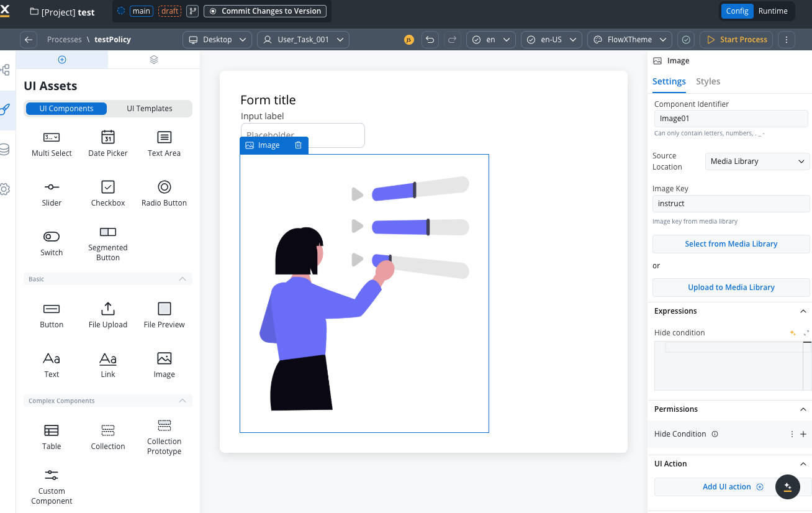The width and height of the screenshot is (812, 513).
Task: Delete the selected Image with the trash icon
Action: pyautogui.click(x=298, y=145)
